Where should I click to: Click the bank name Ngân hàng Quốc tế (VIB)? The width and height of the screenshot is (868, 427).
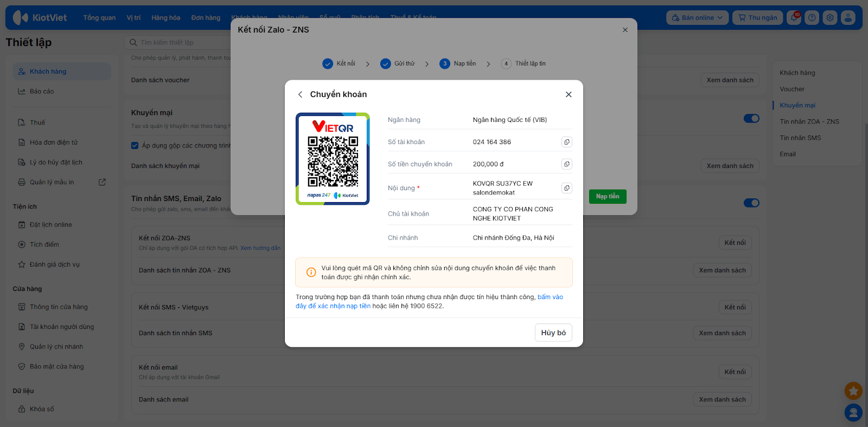[510, 120]
